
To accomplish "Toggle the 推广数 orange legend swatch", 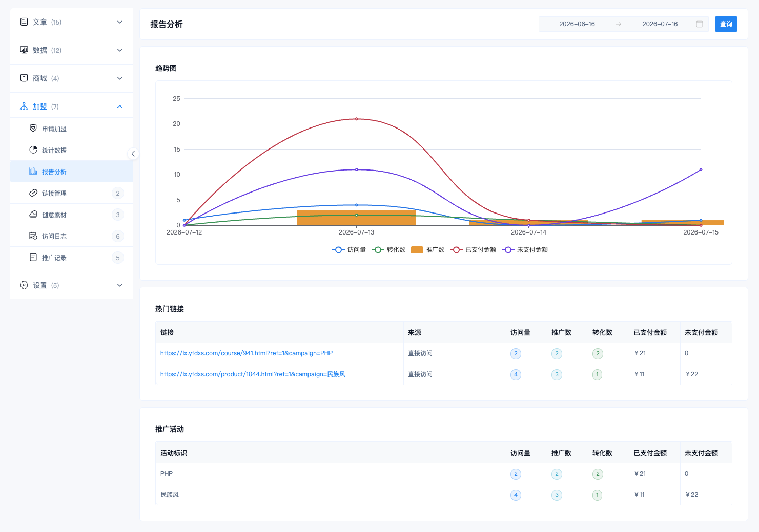I will click(x=417, y=250).
